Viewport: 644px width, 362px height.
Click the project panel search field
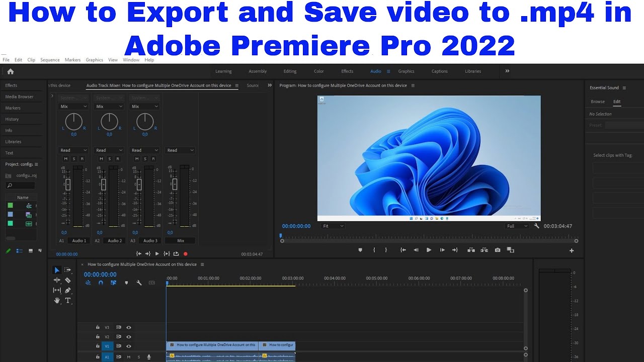click(x=20, y=186)
